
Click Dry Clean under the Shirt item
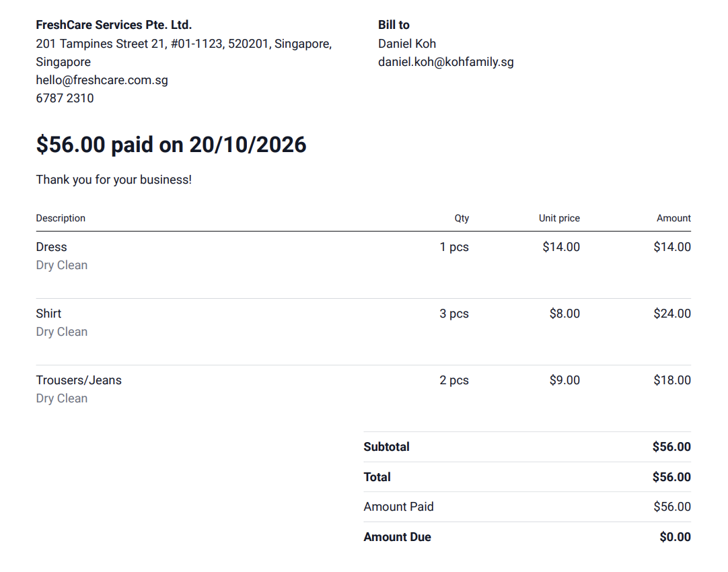click(x=62, y=332)
